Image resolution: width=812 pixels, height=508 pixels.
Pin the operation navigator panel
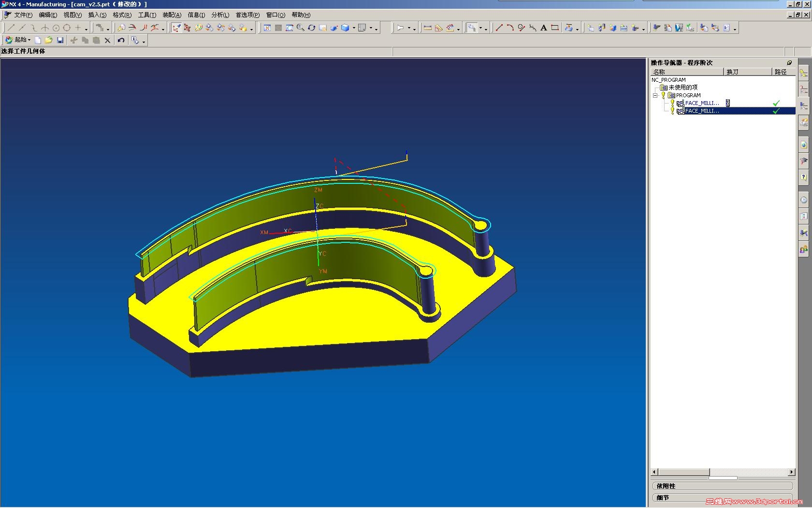(789, 63)
